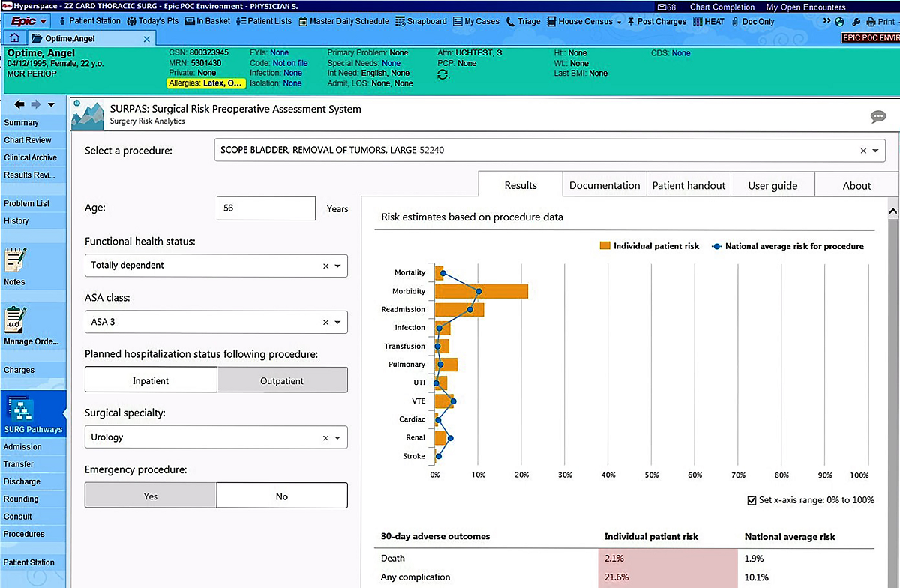Open the comment feedback speech bubble icon

pos(878,116)
